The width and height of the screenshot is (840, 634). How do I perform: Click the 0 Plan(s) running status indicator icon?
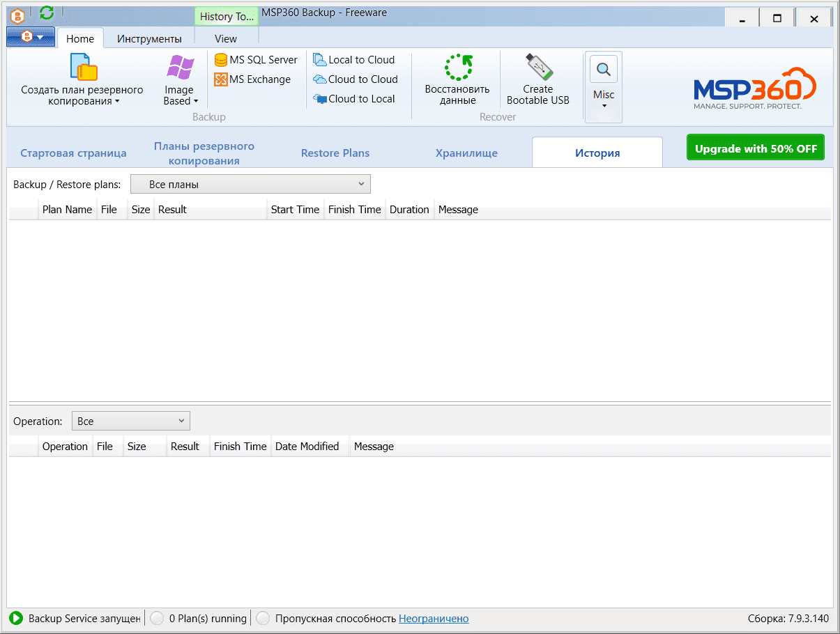(x=157, y=618)
